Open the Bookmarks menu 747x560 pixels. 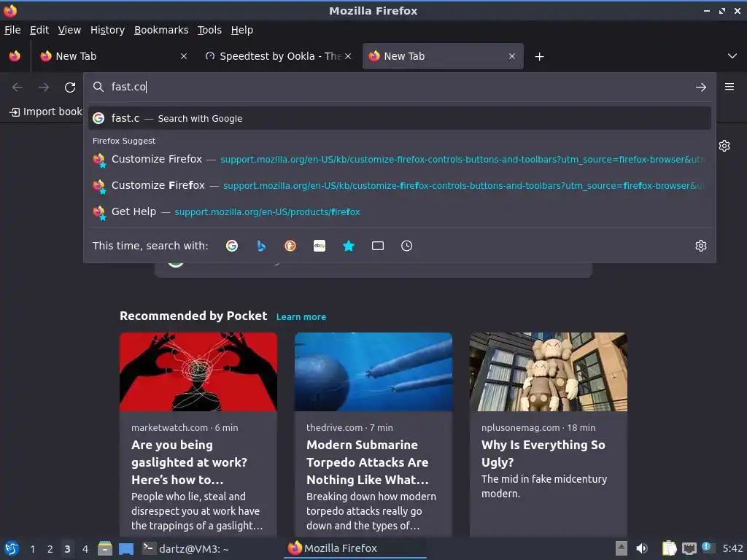(161, 30)
